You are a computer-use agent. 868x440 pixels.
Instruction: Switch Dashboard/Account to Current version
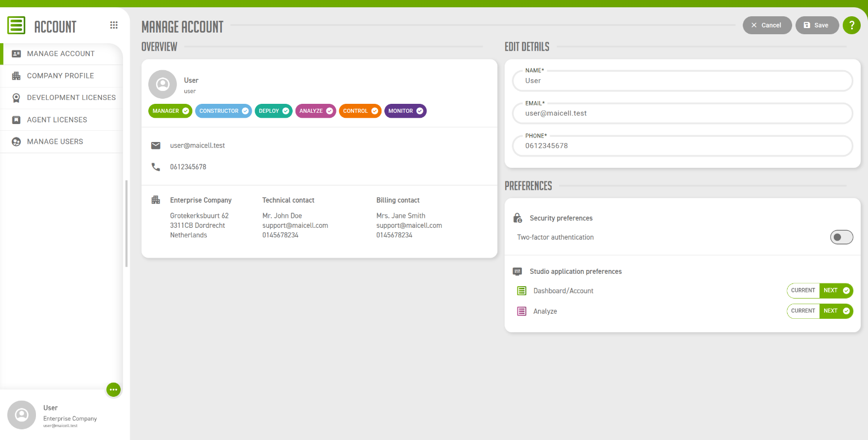(x=803, y=291)
